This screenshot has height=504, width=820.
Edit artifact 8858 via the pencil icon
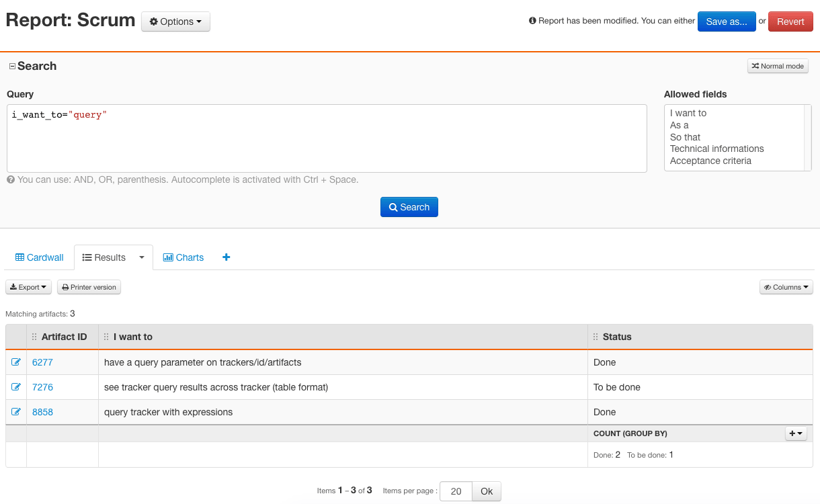point(15,412)
